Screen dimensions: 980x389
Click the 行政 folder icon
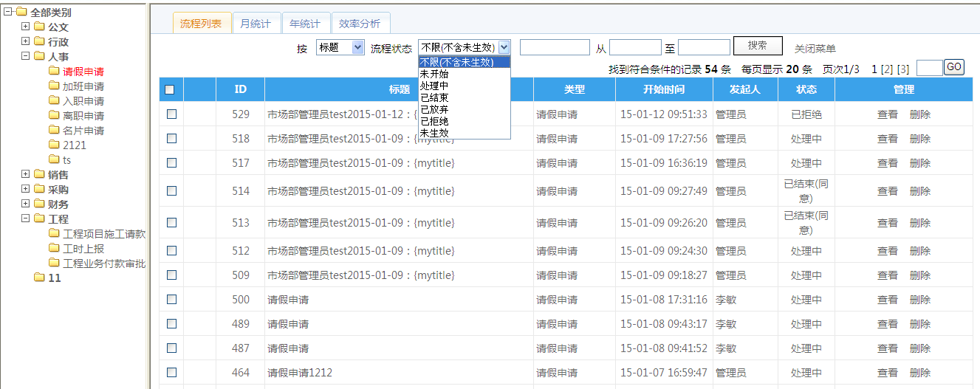[39, 42]
